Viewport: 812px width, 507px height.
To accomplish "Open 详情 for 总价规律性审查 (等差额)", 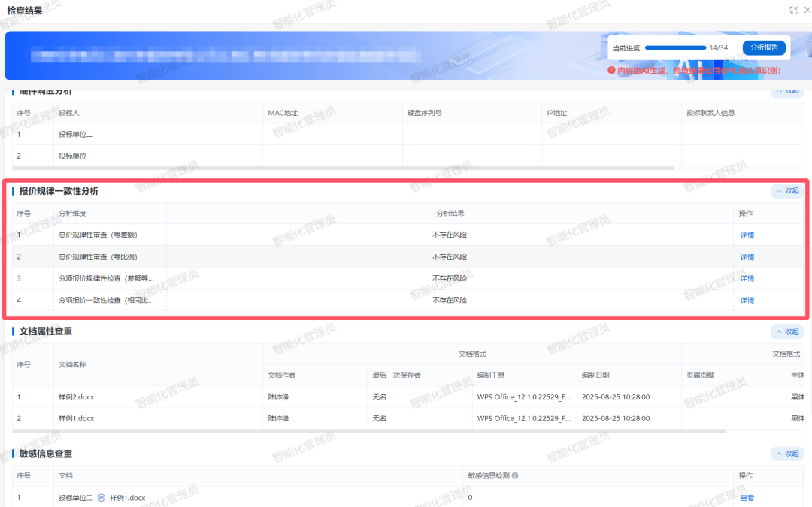I will (x=747, y=235).
